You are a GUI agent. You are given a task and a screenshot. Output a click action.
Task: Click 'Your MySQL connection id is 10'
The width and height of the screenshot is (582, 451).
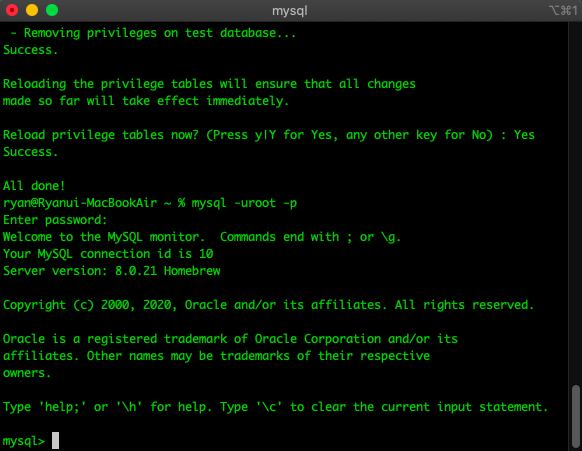[x=108, y=254]
